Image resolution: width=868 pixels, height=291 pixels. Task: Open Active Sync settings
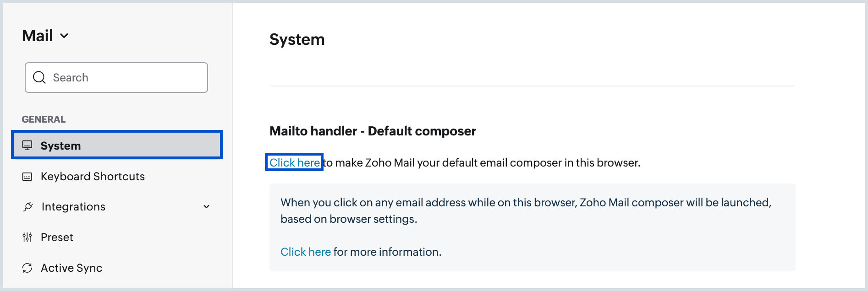pyautogui.click(x=71, y=268)
